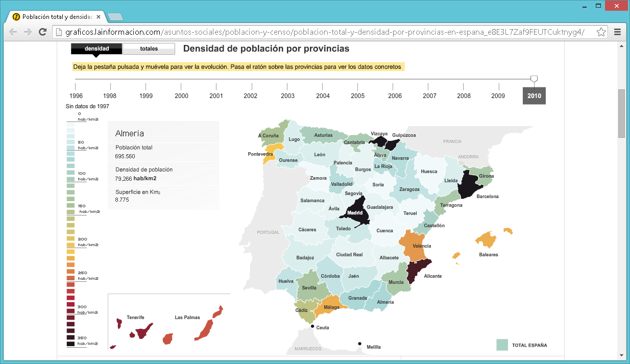Click the browser forward arrow
Viewport: 630px width, 364px height.
pyautogui.click(x=28, y=32)
